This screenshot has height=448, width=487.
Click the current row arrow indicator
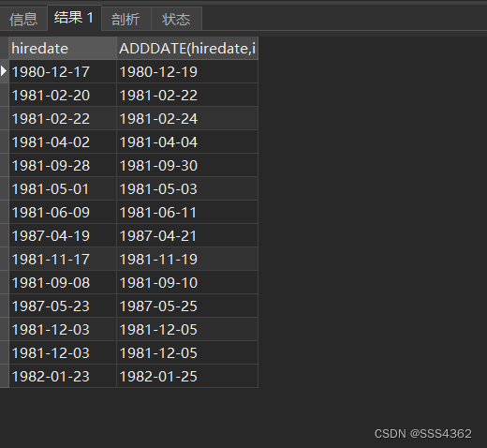point(4,71)
